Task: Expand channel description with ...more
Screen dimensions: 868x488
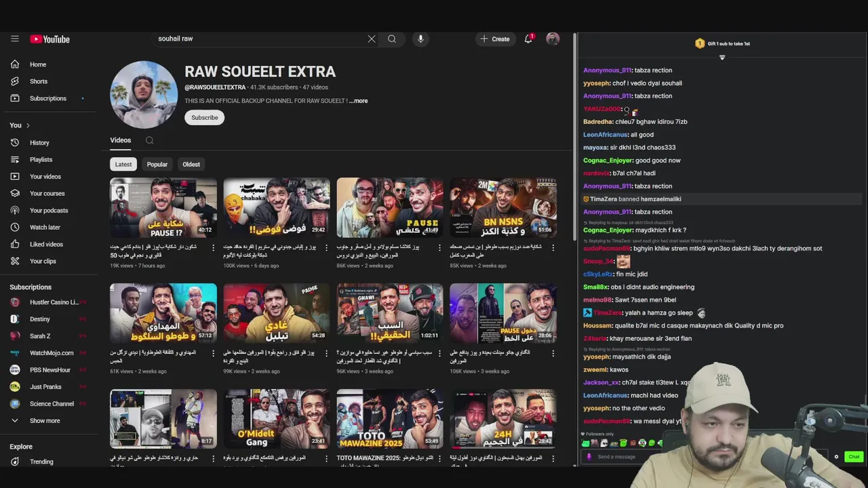Action: 359,101
